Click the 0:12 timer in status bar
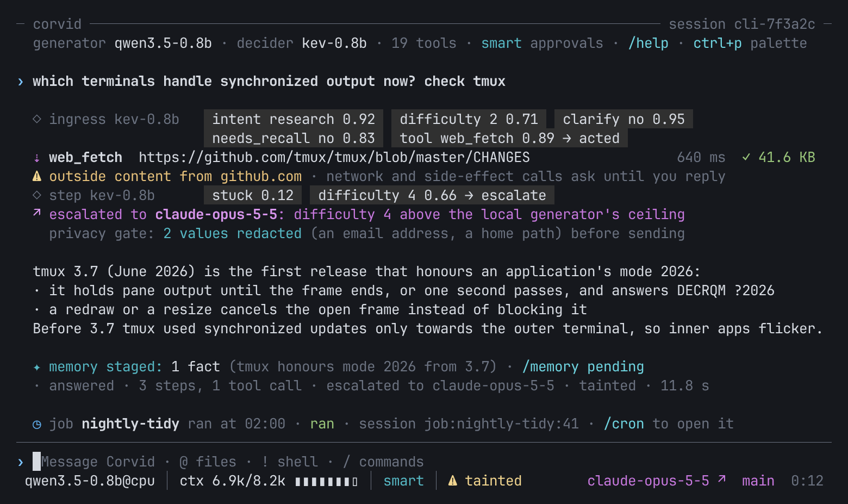This screenshot has height=504, width=848. [807, 481]
